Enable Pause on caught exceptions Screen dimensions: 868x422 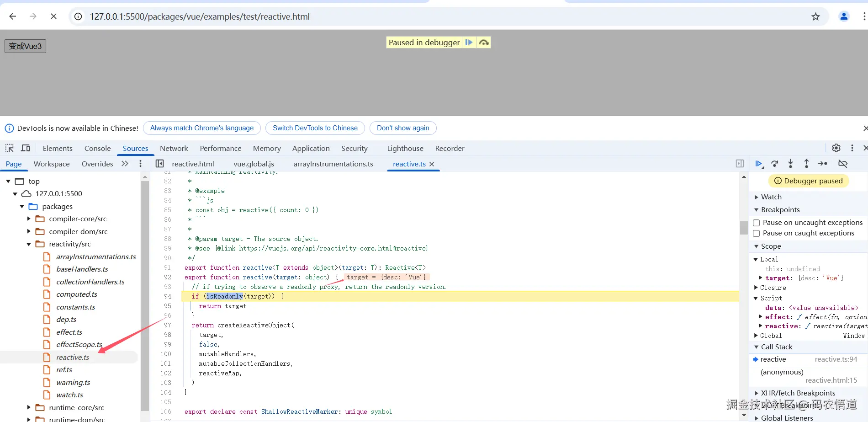pyautogui.click(x=757, y=233)
